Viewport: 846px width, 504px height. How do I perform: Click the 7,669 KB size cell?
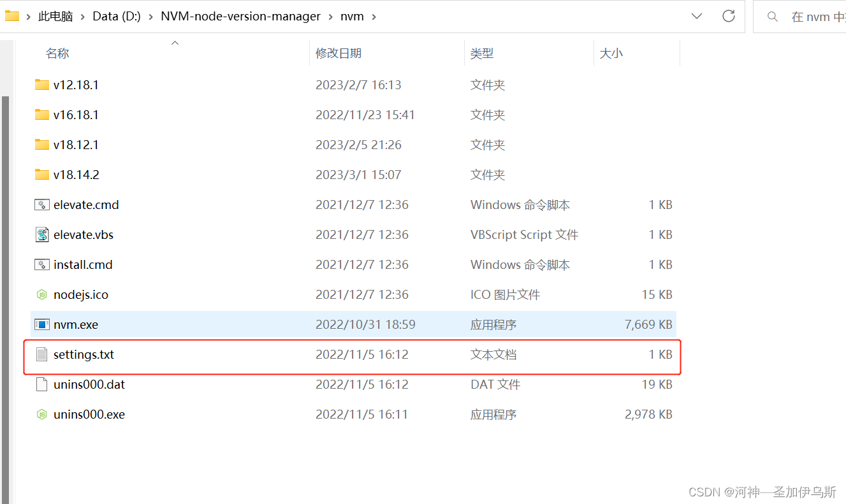click(x=648, y=324)
